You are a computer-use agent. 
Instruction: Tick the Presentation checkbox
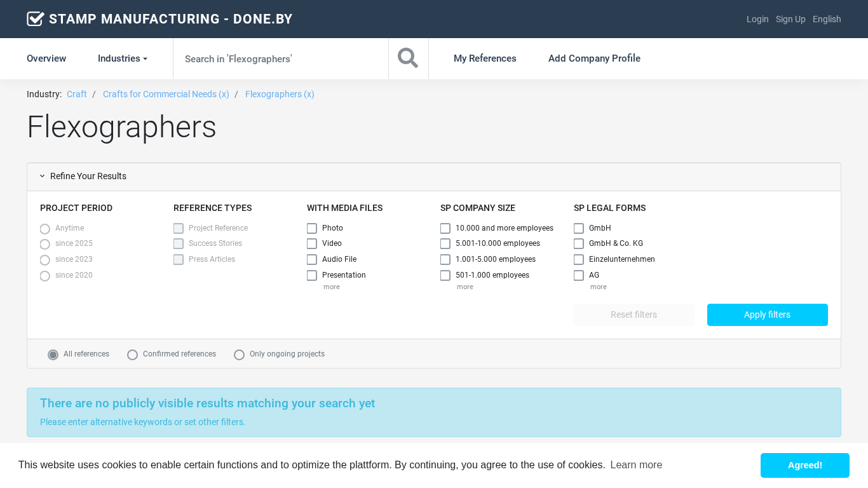[312, 276]
